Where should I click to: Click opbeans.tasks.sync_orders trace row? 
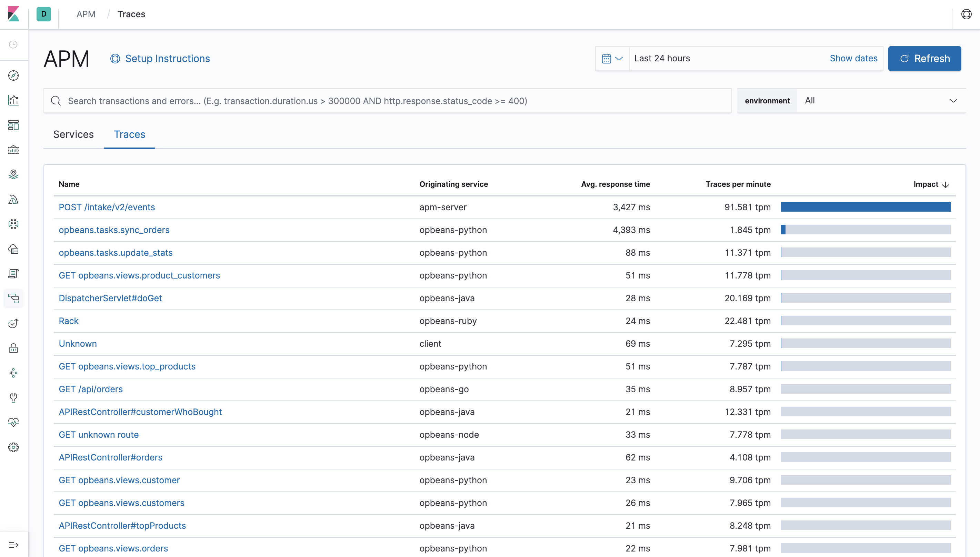(x=114, y=230)
